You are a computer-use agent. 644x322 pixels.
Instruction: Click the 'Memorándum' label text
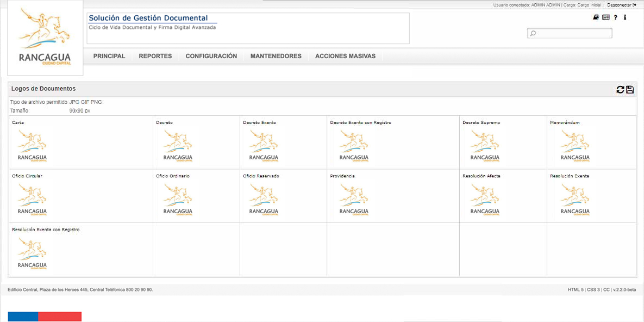tap(565, 122)
